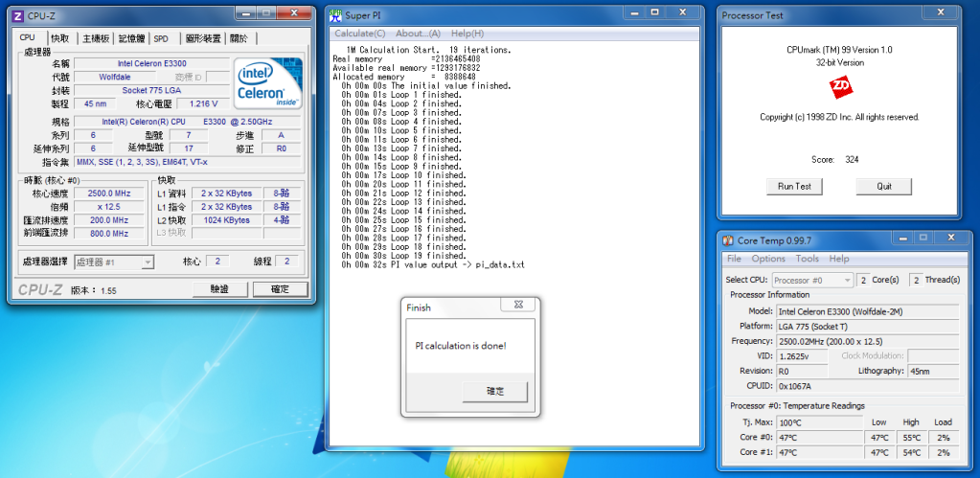The height and width of the screenshot is (478, 980).
Task: Open the Calculate(C) menu in Super PI
Action: tap(360, 34)
